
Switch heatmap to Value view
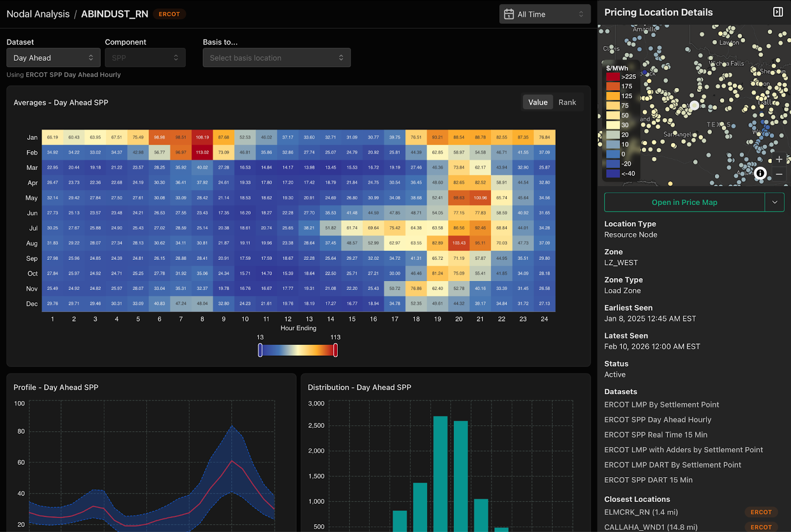[x=538, y=102]
